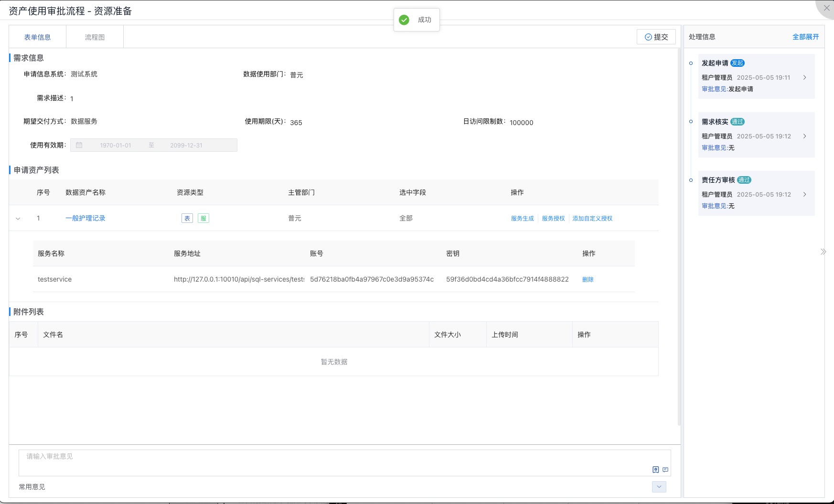Expand the 责任方审核 step details arrow
The height and width of the screenshot is (504, 834).
805,194
